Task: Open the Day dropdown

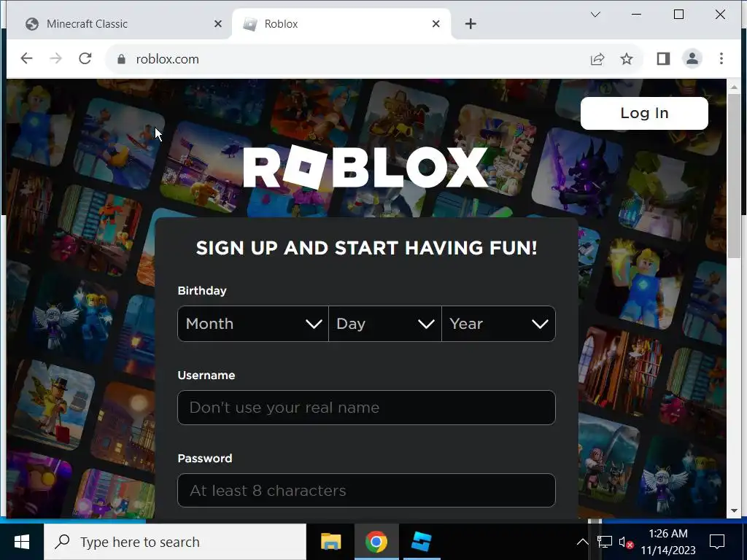Action: pos(385,324)
